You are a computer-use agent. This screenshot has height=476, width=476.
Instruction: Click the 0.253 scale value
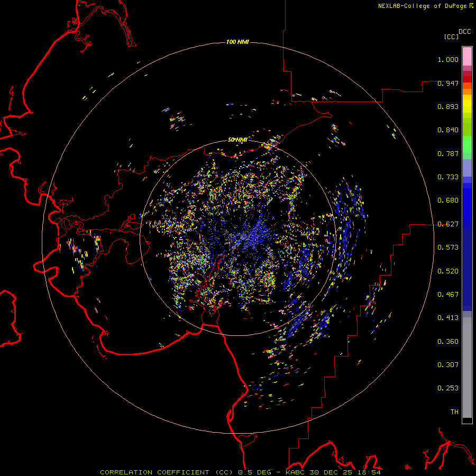448,388
